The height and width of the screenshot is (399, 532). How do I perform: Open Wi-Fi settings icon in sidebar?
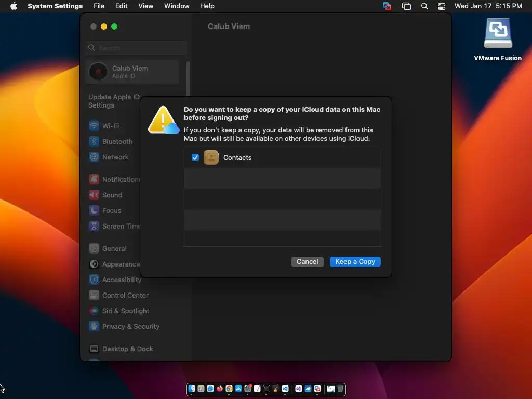(x=94, y=126)
